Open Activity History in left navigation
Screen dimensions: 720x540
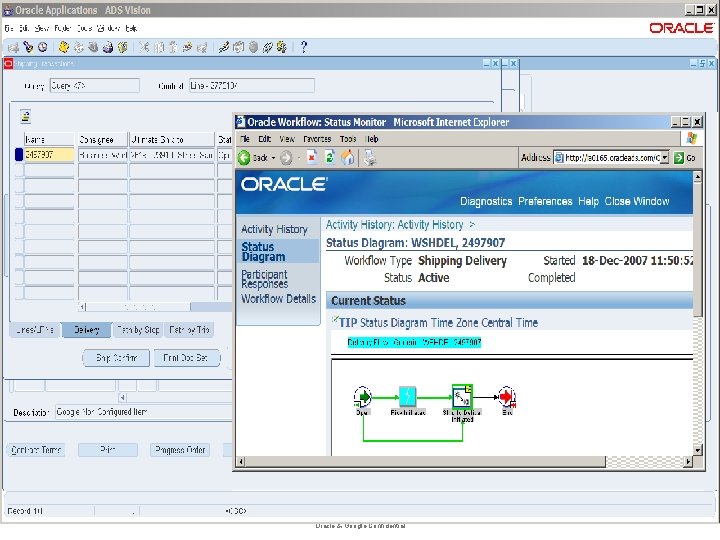274,229
